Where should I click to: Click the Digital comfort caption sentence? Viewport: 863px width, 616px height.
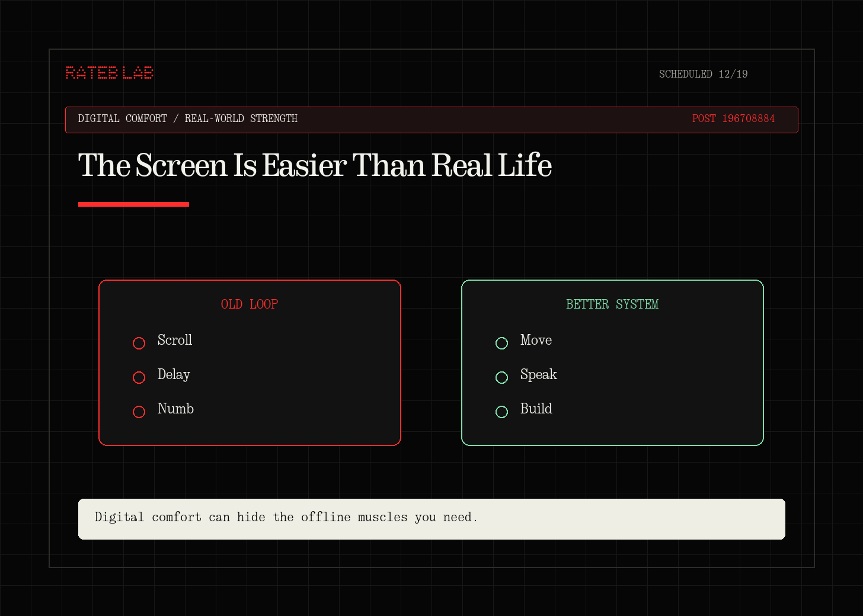coord(286,517)
